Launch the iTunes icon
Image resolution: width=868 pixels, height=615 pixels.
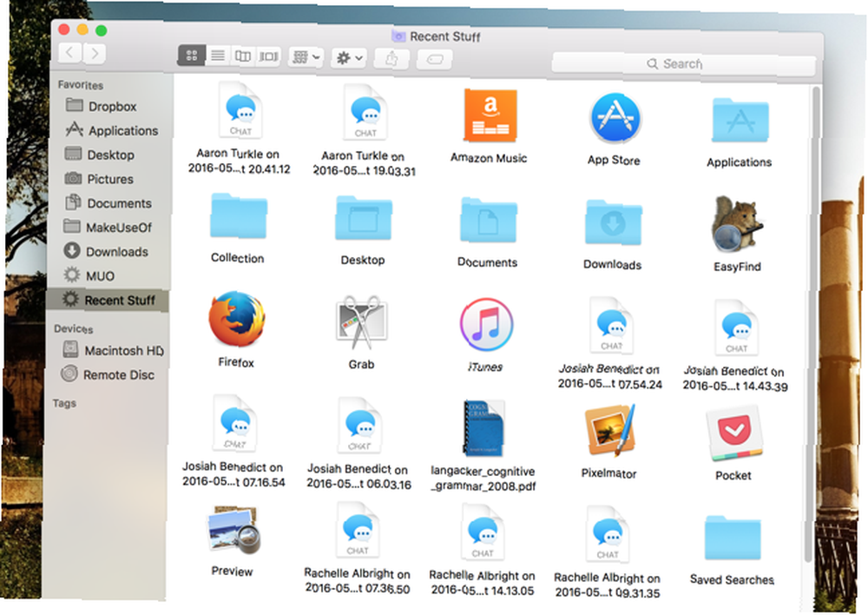click(487, 324)
